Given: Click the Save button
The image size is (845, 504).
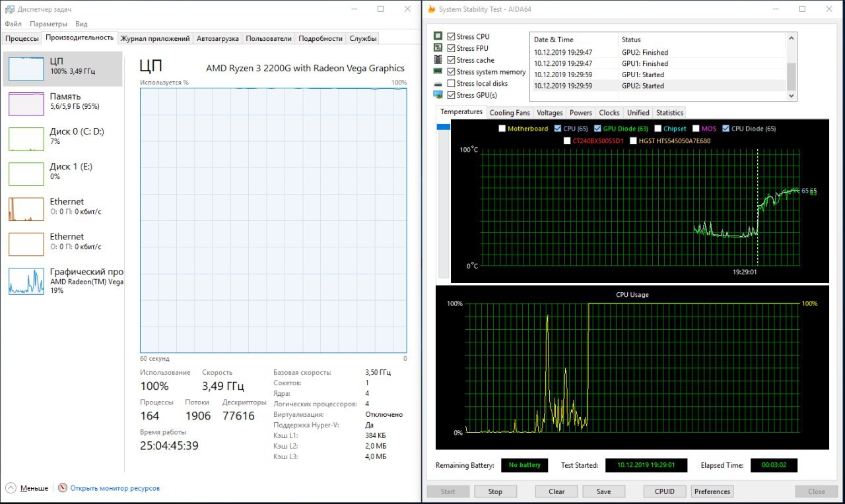Looking at the screenshot, I should pos(603,491).
